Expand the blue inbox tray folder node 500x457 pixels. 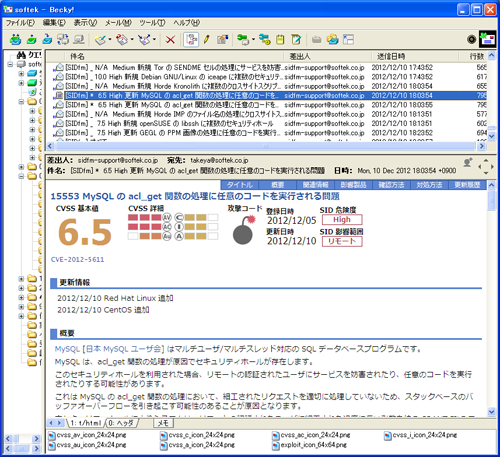tap(21, 73)
